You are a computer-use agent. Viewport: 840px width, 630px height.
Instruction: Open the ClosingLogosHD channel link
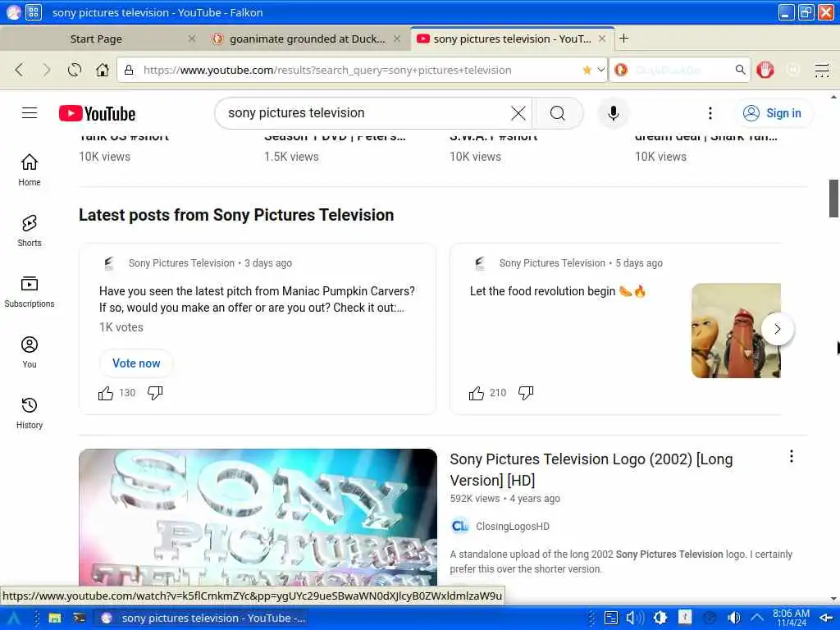tap(512, 527)
